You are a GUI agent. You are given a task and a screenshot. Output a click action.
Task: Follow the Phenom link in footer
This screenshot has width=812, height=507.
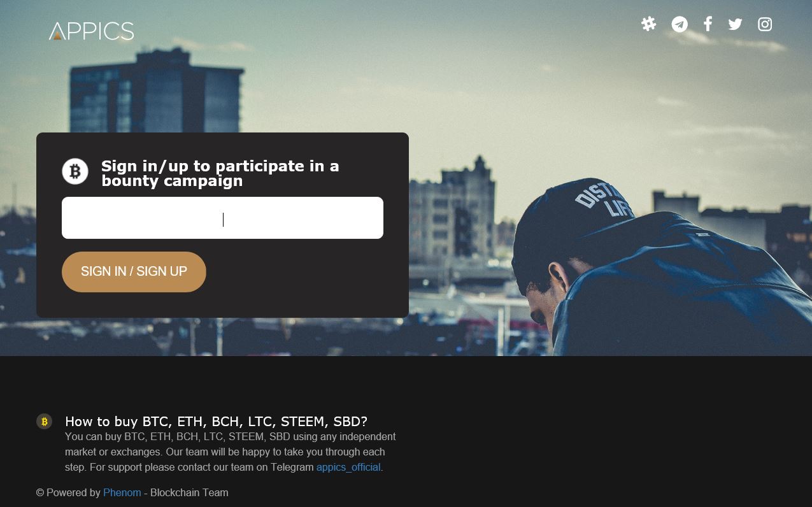pos(122,492)
